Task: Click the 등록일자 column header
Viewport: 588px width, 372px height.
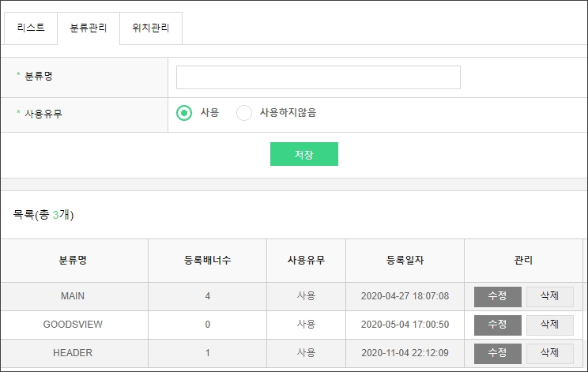Action: 405,261
